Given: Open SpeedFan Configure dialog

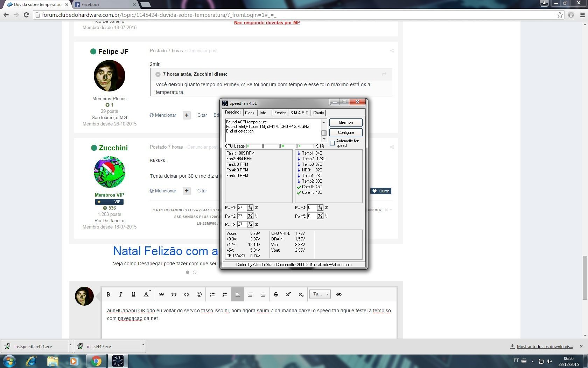Looking at the screenshot, I should click(346, 132).
